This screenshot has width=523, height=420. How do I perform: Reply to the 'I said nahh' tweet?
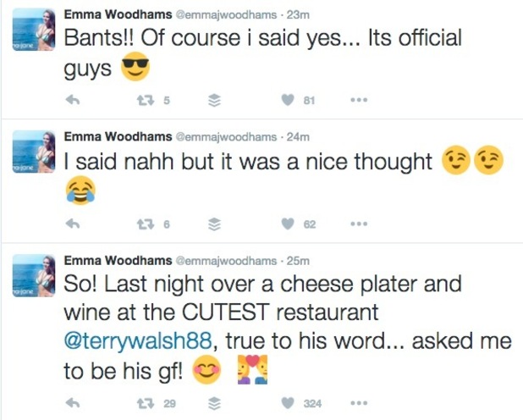73,224
